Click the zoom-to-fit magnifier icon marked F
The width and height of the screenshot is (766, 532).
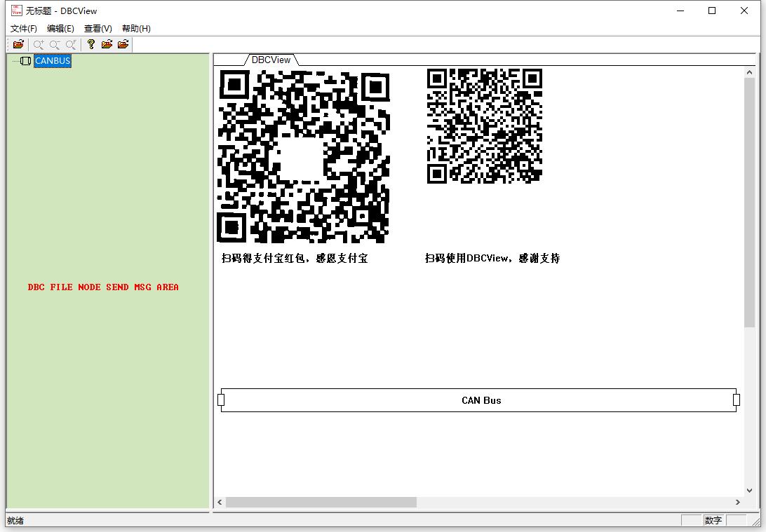click(x=72, y=45)
